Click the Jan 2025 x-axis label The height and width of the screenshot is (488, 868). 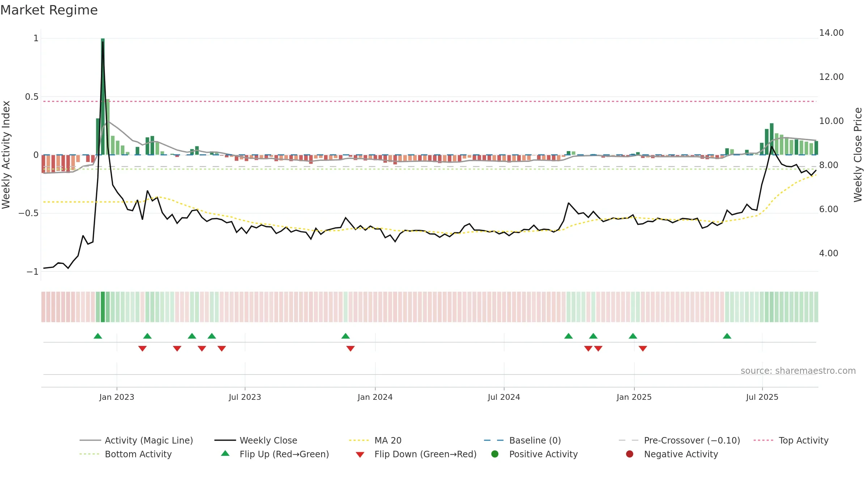click(634, 397)
